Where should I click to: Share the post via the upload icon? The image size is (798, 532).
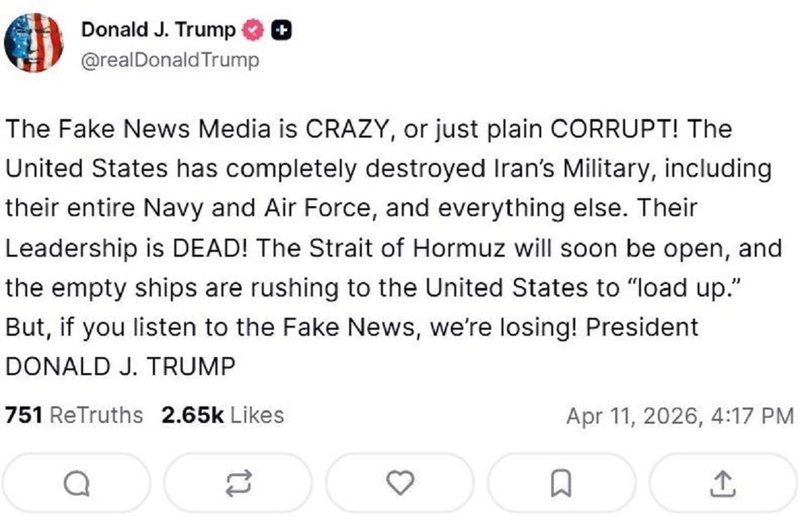tap(724, 483)
